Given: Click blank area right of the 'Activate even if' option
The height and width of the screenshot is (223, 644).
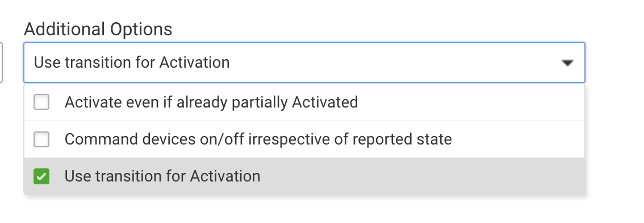Looking at the screenshot, I should pos(471,102).
